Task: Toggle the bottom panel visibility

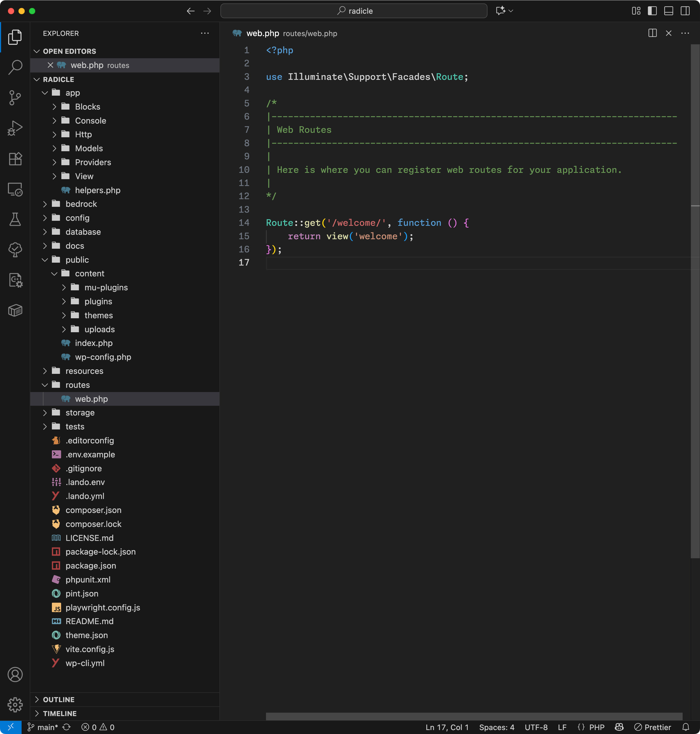Action: click(668, 11)
